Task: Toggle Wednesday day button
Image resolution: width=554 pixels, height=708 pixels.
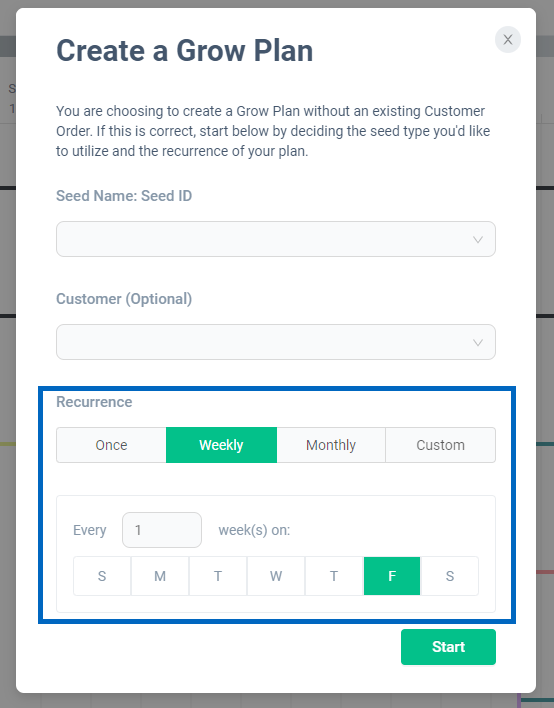Action: tap(276, 576)
